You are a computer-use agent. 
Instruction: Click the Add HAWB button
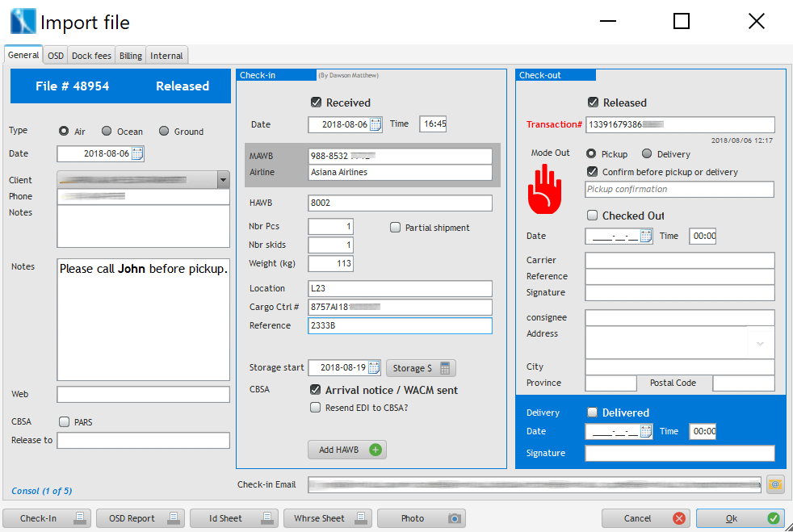tap(347, 450)
